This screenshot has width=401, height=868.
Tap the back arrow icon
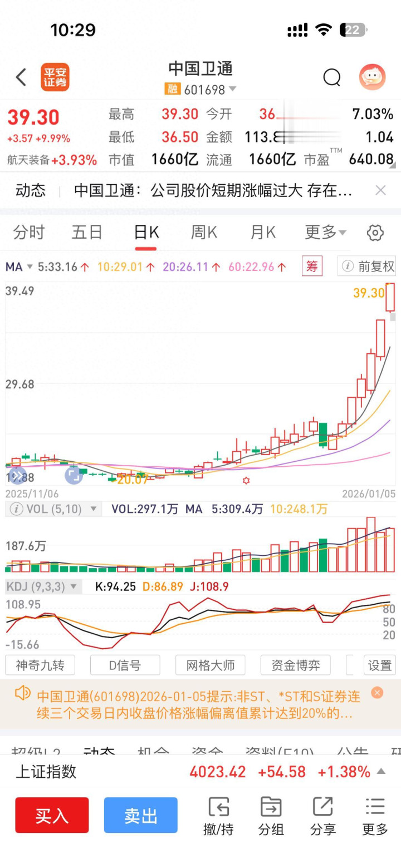(x=21, y=77)
